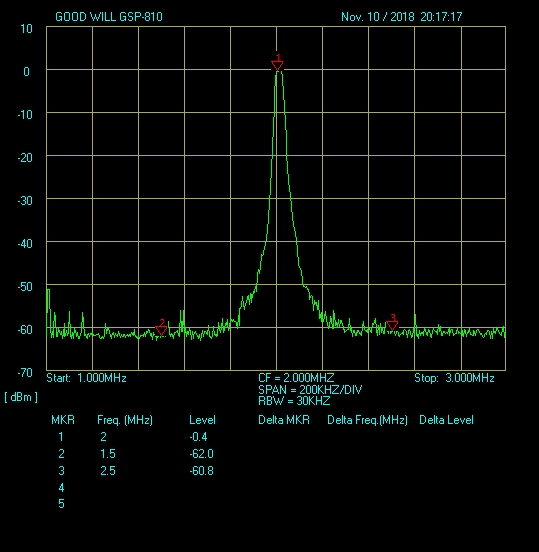Select the [dBm] unit label
This screenshot has height=552, width=539.
tap(21, 397)
